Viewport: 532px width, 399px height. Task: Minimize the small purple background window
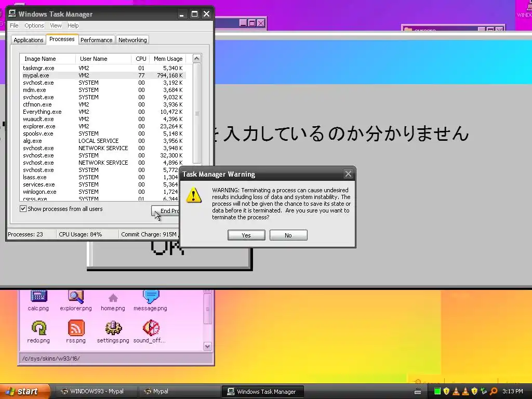[243, 23]
